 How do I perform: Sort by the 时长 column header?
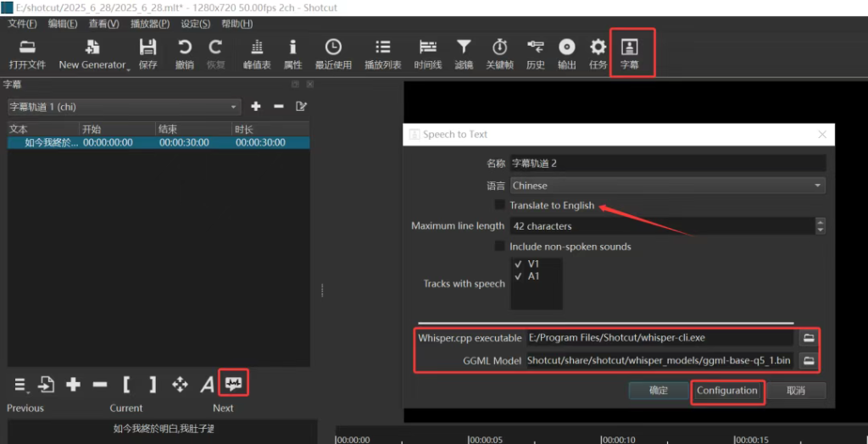(270, 130)
